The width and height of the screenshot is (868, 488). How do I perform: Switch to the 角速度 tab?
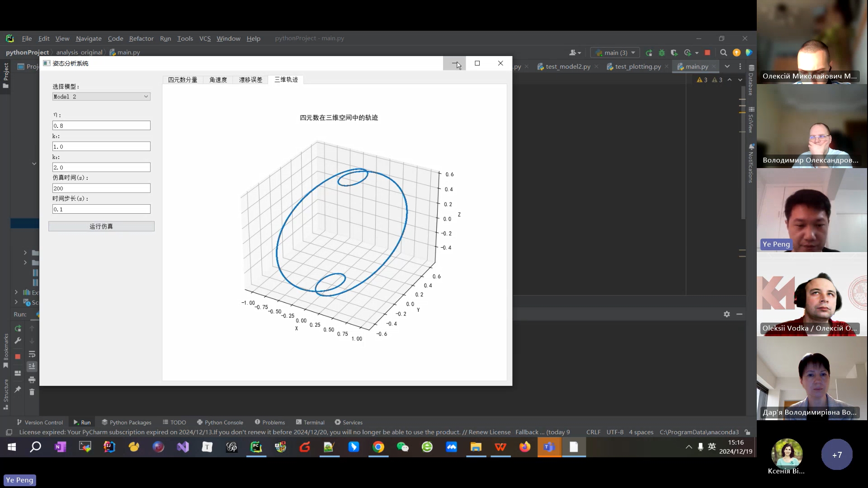point(218,80)
